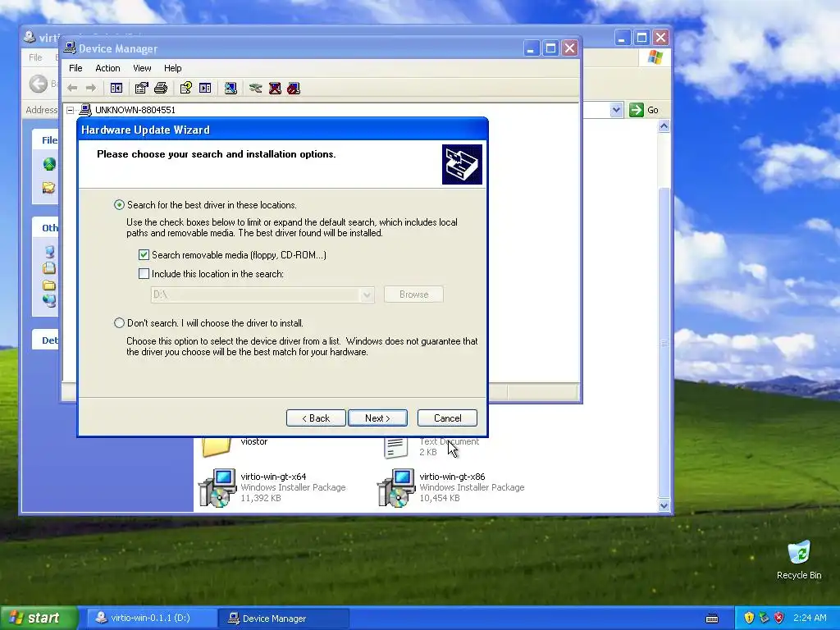Screen dimensions: 840x630
Task: Select the virtio-win-gt-x86 installer package icon
Action: (x=396, y=487)
